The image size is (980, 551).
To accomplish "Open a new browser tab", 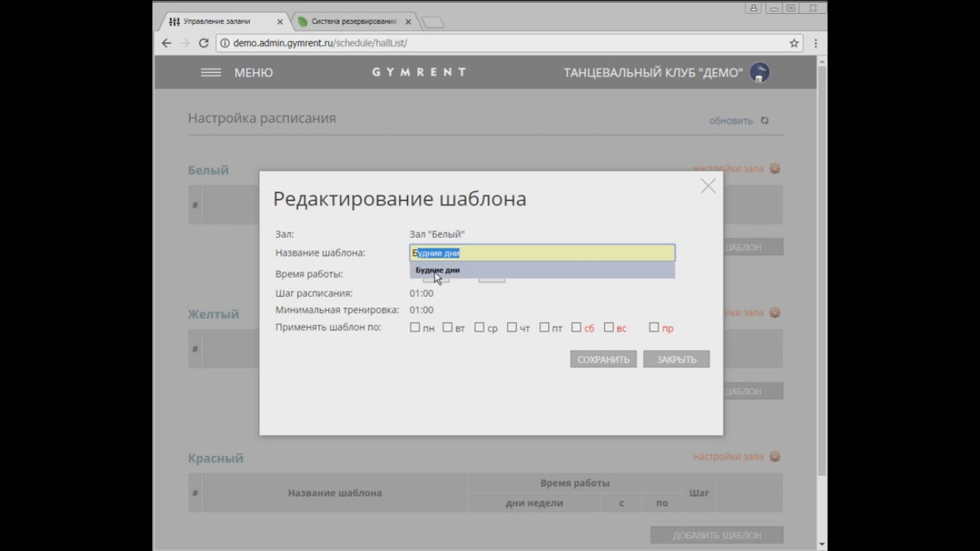I will (x=433, y=22).
